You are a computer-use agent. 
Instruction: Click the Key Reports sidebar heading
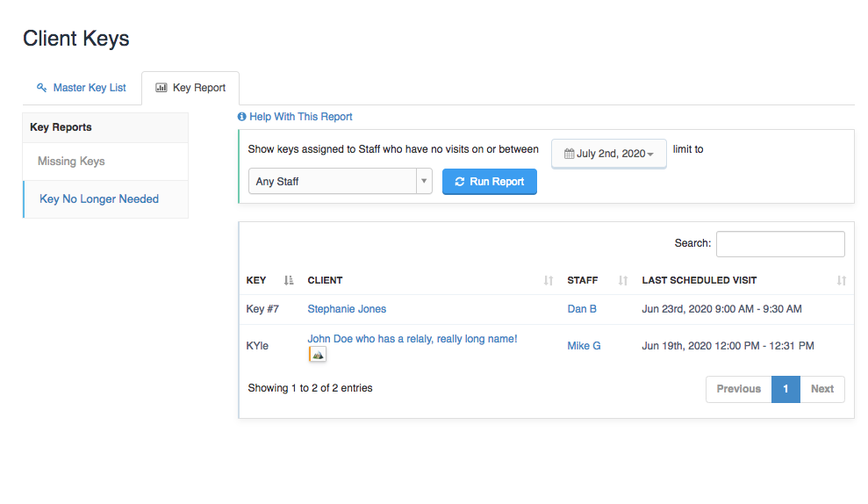point(61,127)
